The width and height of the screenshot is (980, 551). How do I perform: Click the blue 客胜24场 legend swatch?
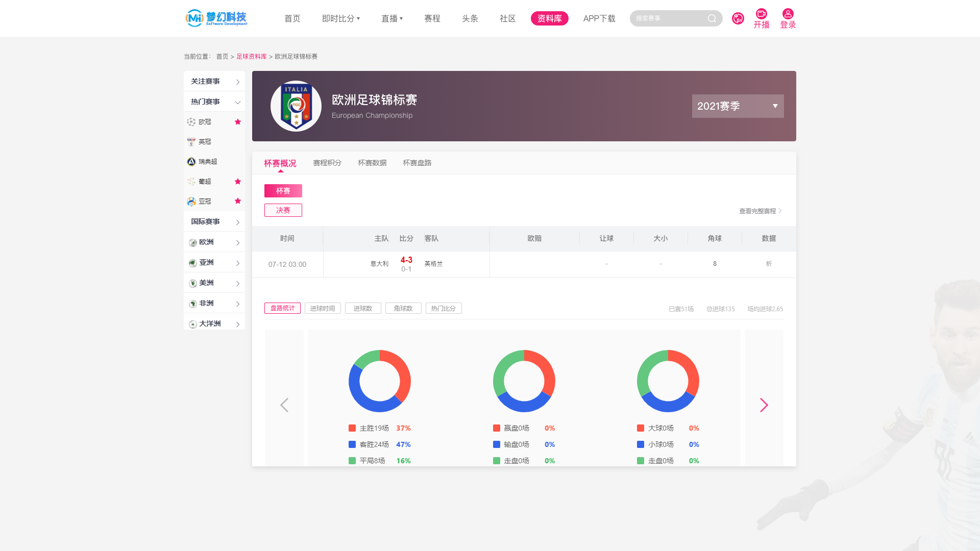tap(352, 444)
